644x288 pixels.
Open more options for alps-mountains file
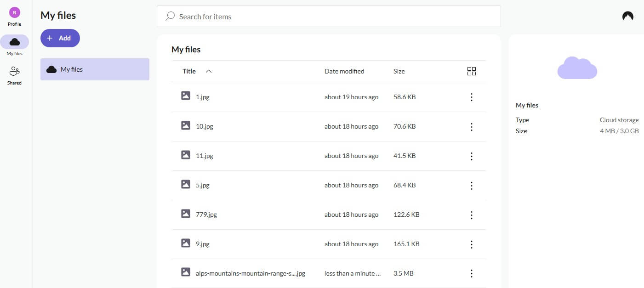(471, 273)
